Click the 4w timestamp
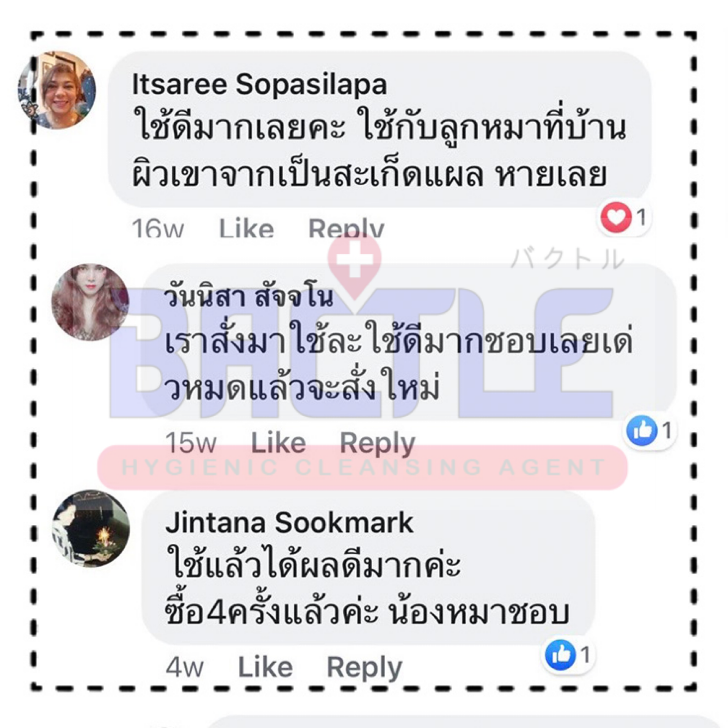Viewport: 728px width, 728px height. [x=185, y=667]
